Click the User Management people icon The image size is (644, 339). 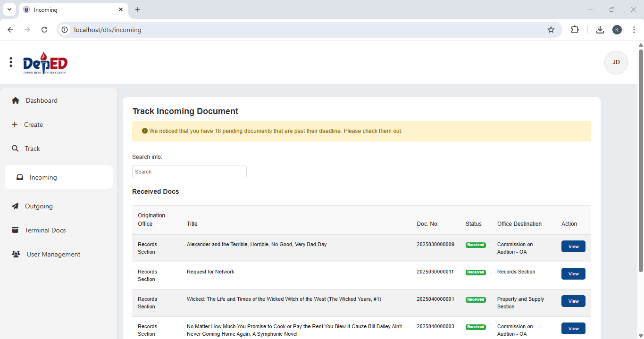click(16, 254)
